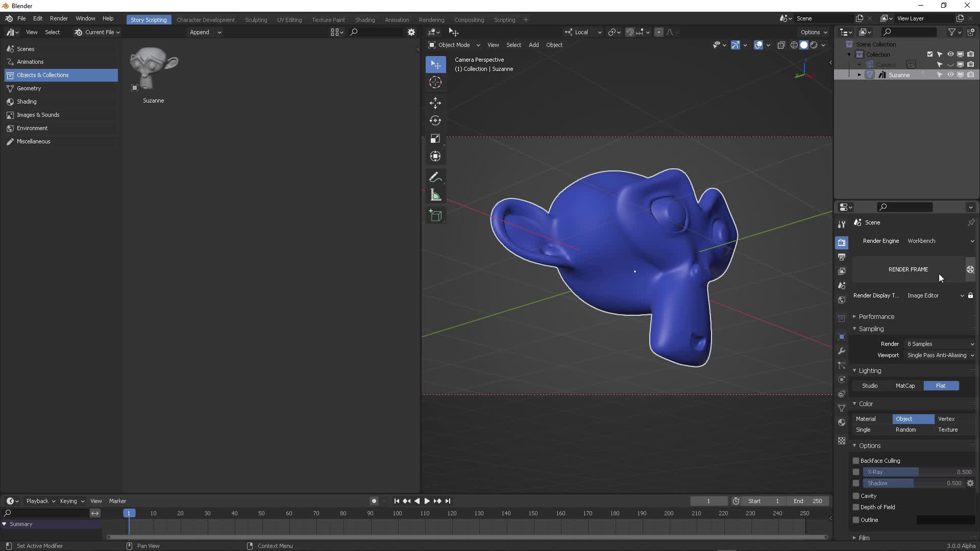Expand the Performance panel
Screen dimensions: 980x551
click(876, 317)
